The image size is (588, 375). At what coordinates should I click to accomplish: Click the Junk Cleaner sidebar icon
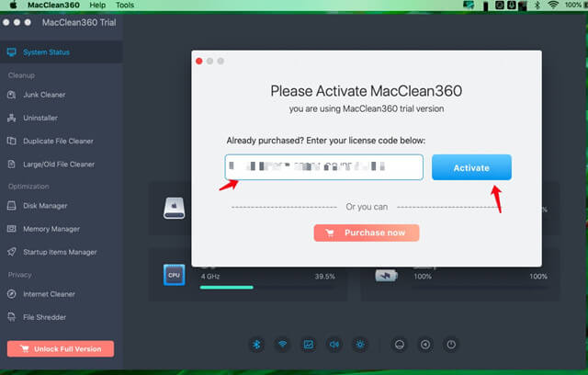pyautogui.click(x=12, y=95)
